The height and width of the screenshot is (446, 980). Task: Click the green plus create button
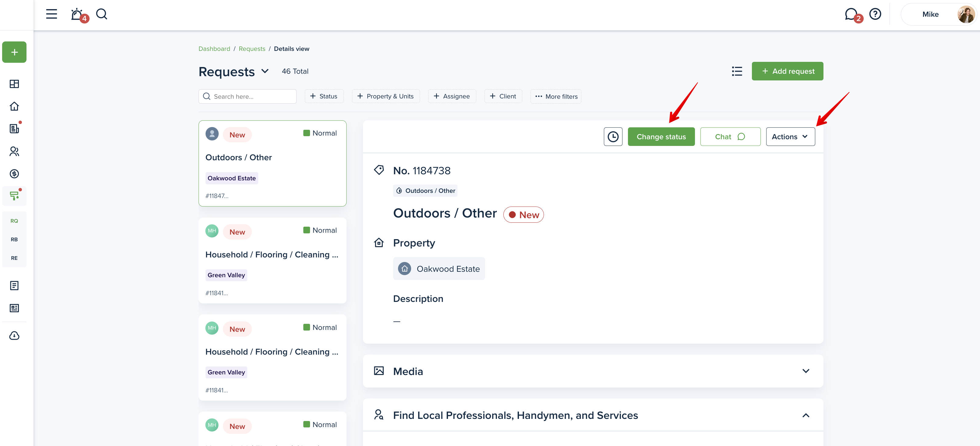click(x=14, y=52)
